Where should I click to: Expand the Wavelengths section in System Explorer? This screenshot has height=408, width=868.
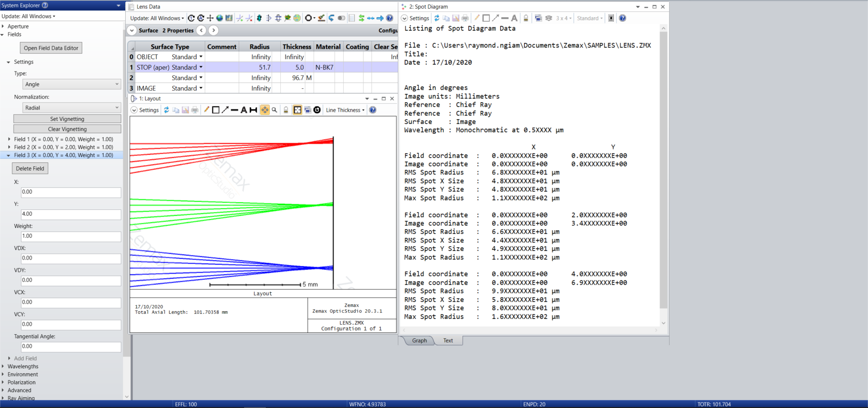click(x=23, y=366)
